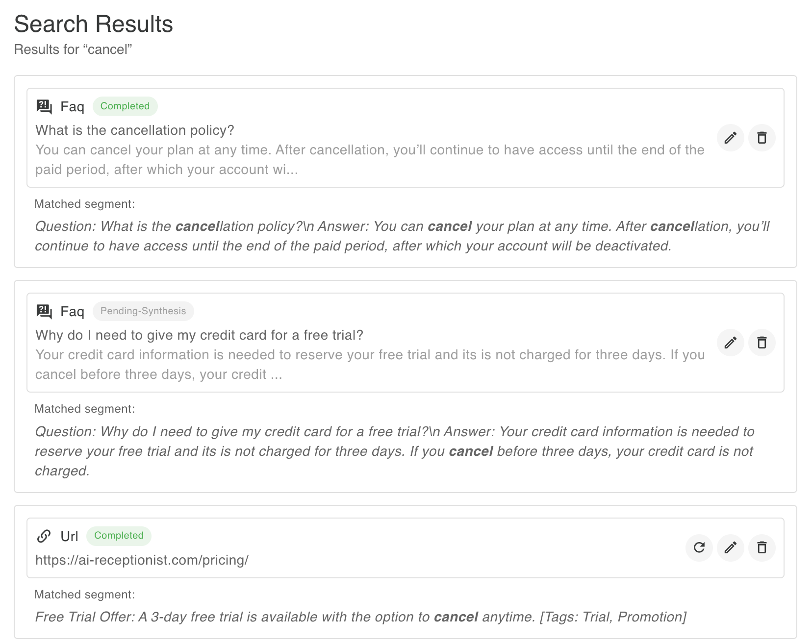Delete the free trial credit card FAQ
Screen dimensions: 812x644
(x=761, y=343)
